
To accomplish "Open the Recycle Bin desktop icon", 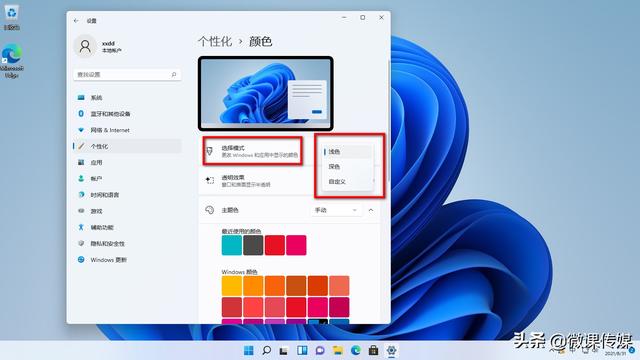I will tap(12, 18).
